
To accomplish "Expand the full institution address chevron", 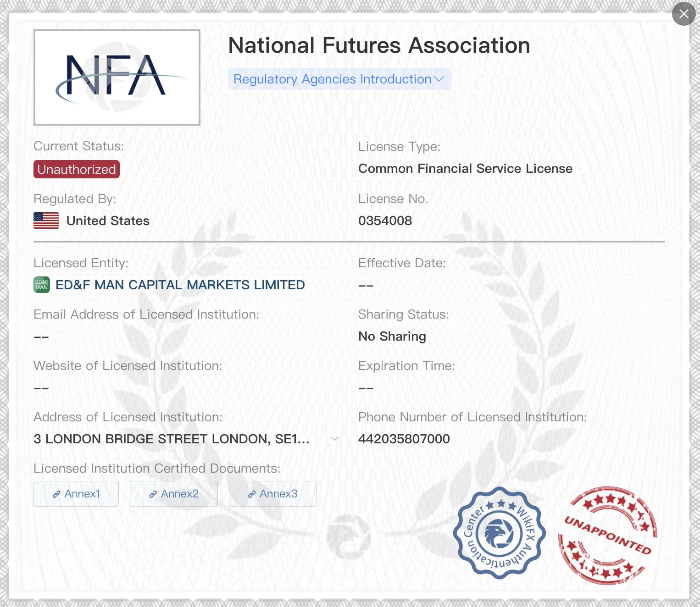I will pos(335,439).
